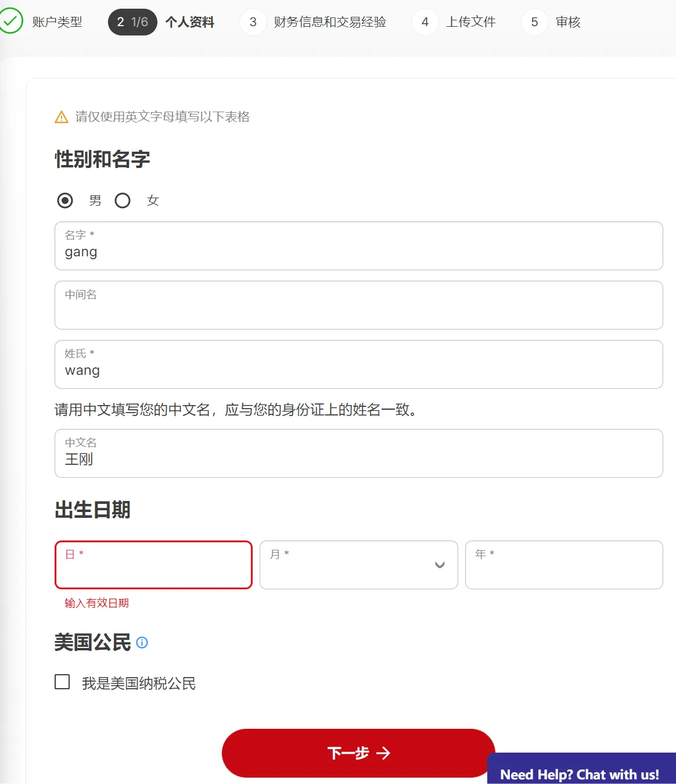Screen dimensions: 676x784
Task: Click the info icon next to 美国公民
Action: [142, 643]
